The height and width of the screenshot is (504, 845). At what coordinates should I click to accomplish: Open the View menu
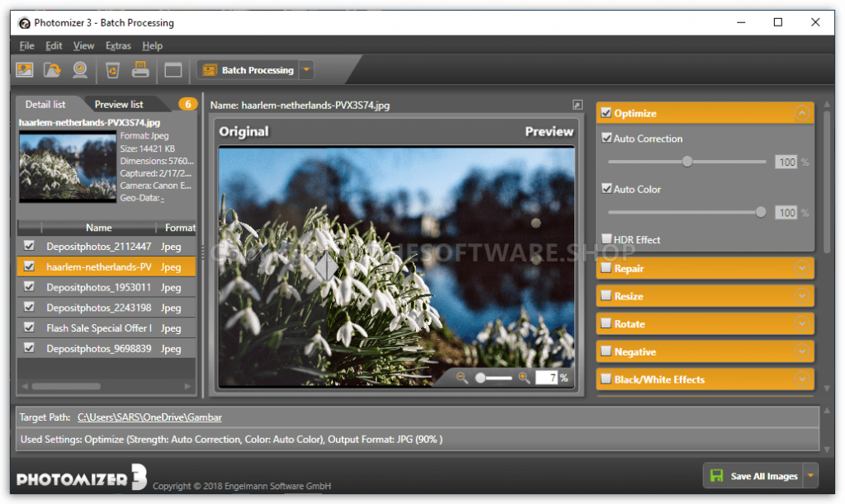83,45
